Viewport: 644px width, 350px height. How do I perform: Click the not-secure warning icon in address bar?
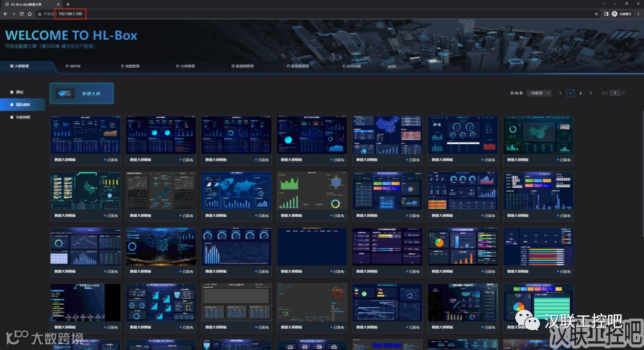point(40,14)
